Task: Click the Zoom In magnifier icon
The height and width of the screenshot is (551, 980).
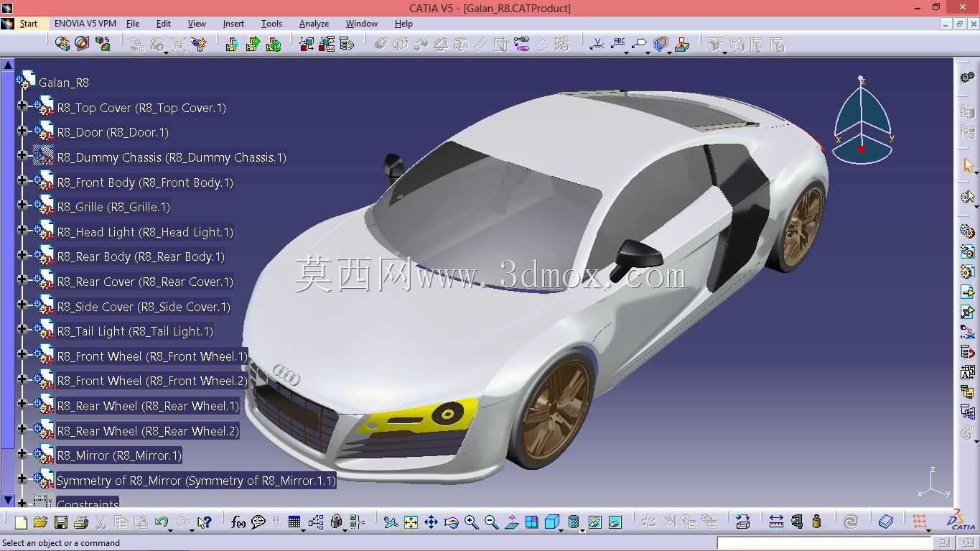Action: [x=471, y=522]
